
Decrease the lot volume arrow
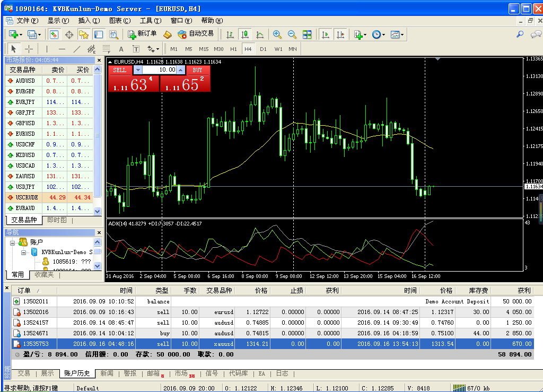coord(138,70)
